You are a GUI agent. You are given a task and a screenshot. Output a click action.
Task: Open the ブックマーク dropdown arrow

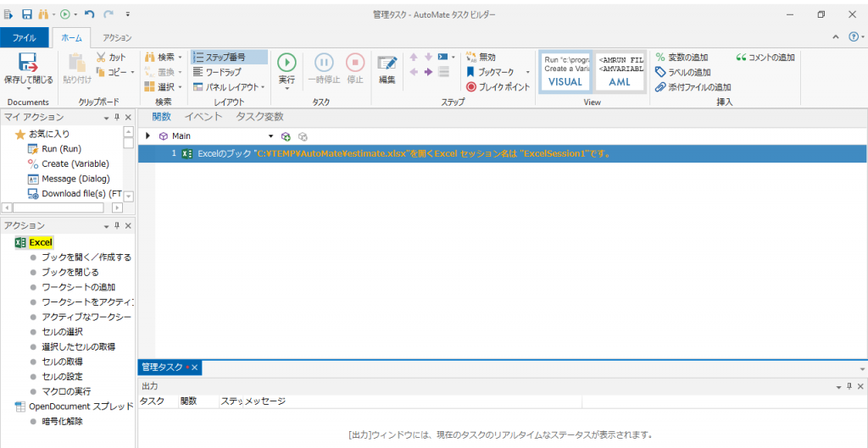527,72
